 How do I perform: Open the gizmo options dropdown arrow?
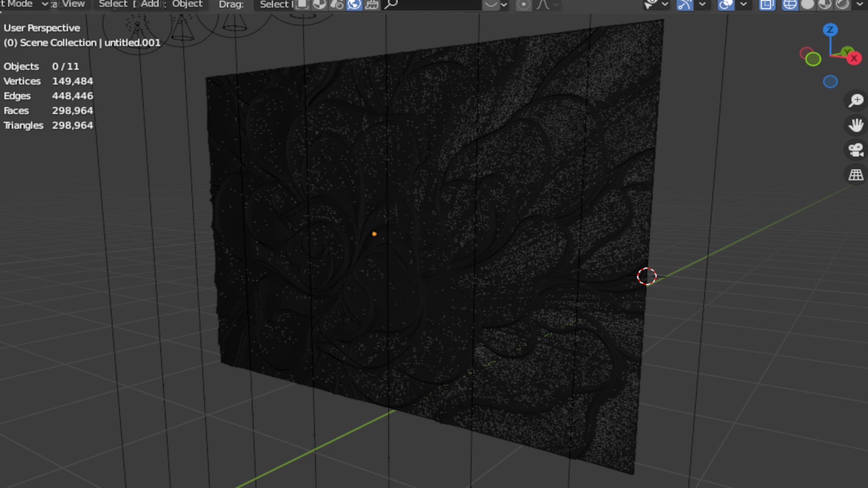[x=702, y=5]
